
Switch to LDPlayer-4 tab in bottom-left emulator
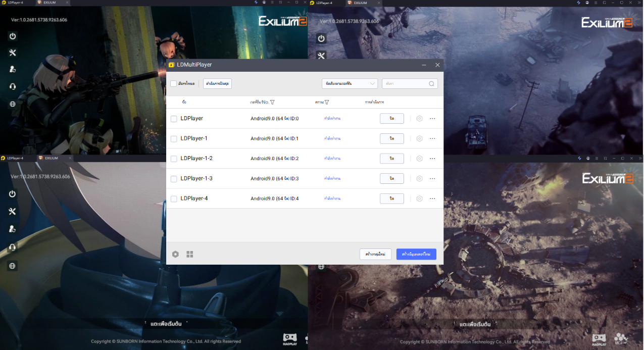pos(16,158)
